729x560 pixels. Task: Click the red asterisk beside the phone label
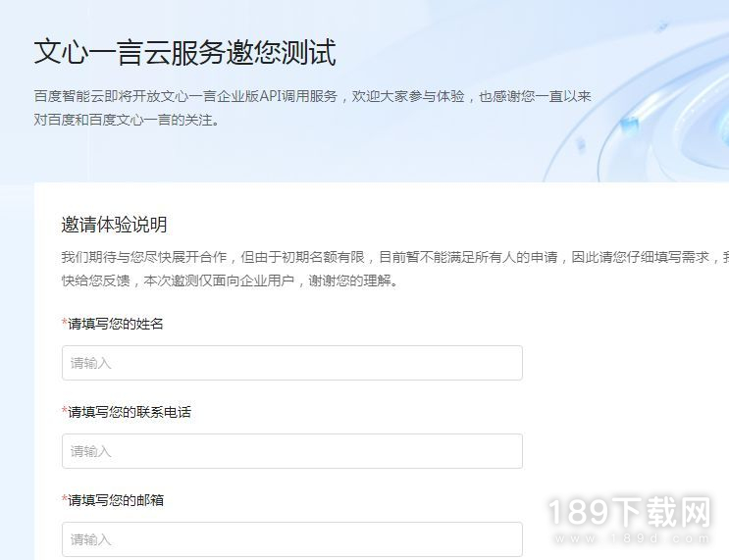(x=64, y=410)
